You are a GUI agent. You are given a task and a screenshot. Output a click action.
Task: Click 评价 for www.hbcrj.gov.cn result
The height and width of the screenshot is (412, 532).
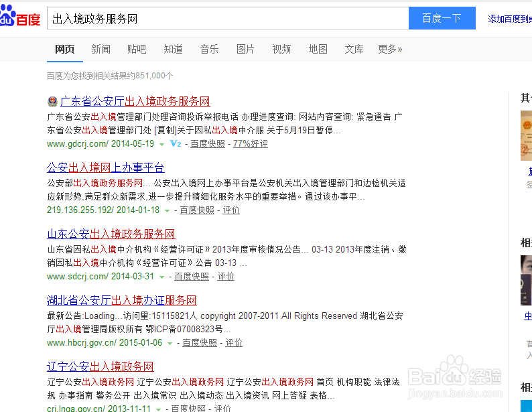click(234, 343)
